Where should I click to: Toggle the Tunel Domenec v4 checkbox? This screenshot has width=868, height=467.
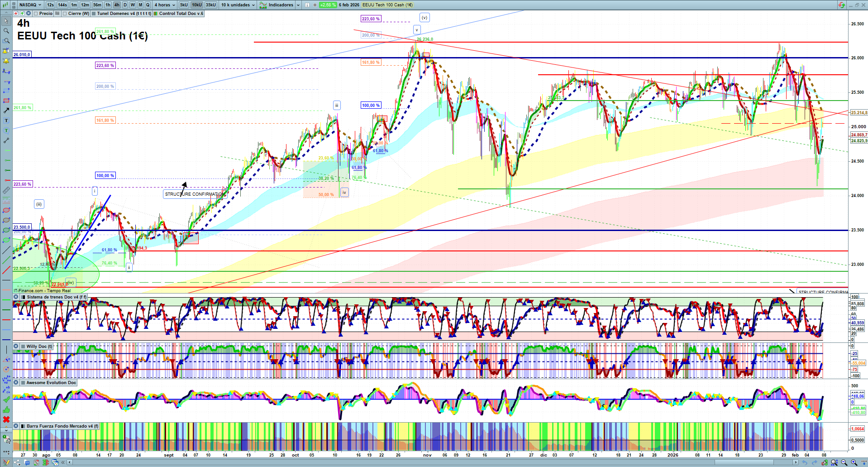[x=94, y=14]
